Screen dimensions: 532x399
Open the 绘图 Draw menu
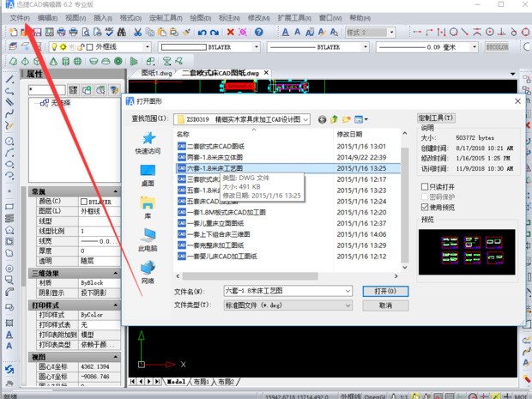[x=201, y=18]
